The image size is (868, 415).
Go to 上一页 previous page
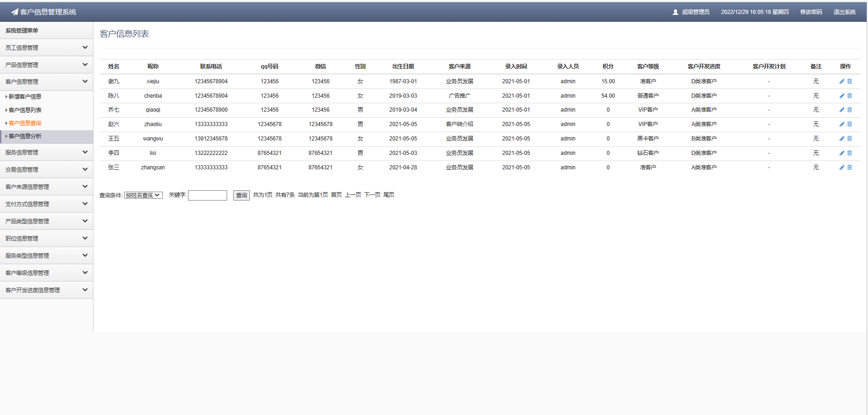(353, 195)
